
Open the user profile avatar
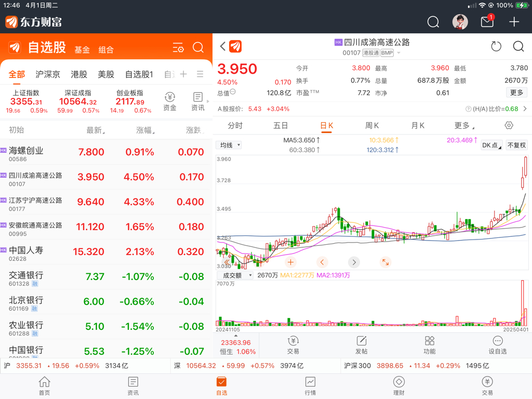[460, 22]
